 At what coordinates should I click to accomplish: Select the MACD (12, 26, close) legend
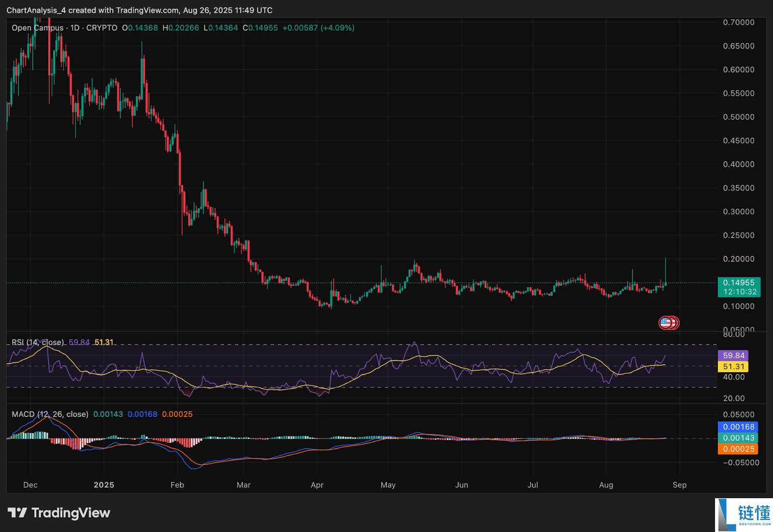click(50, 414)
